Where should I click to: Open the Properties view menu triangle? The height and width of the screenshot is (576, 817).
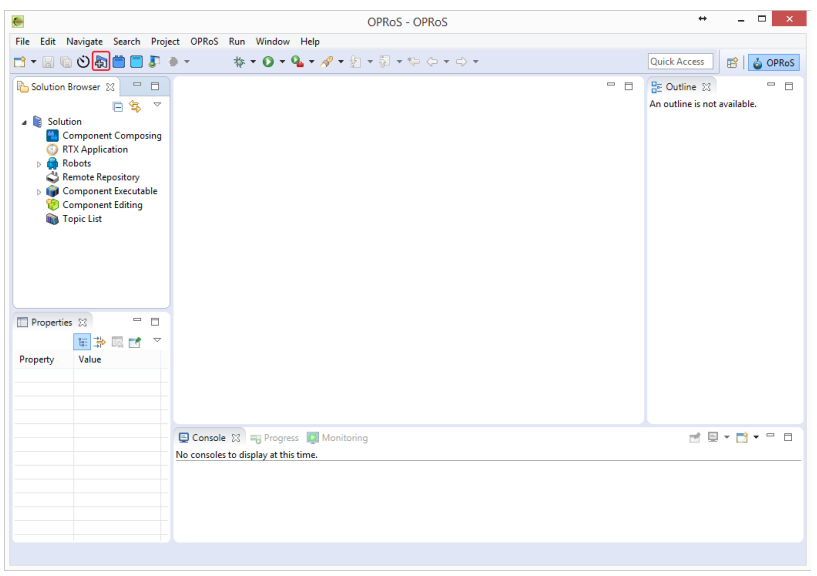(x=157, y=340)
